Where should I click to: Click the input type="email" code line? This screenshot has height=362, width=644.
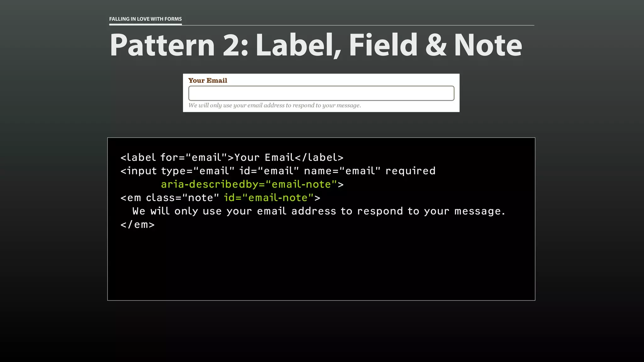tap(278, 171)
